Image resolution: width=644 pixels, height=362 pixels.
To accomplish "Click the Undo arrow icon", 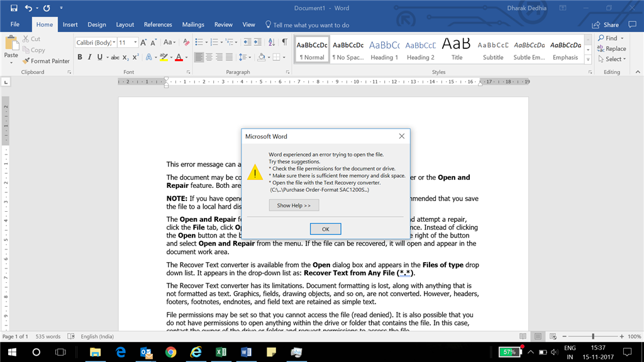I will (x=28, y=8).
